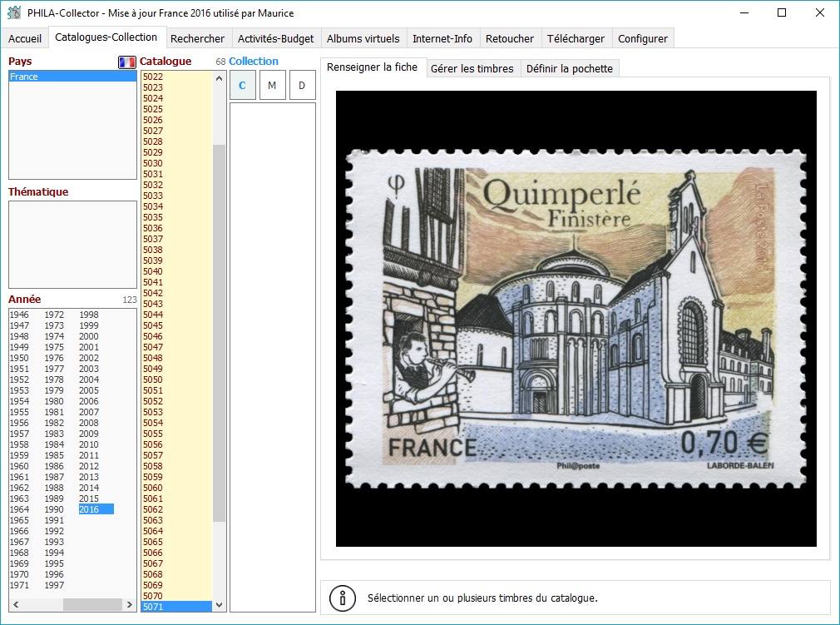Click inside the empty Thématique list box
Viewport: 840px width, 625px height.
[x=73, y=245]
